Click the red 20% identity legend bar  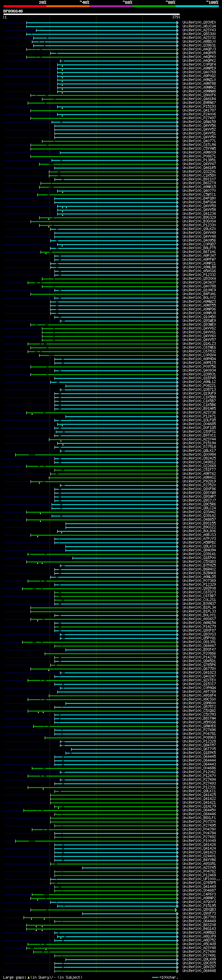click(25, 6)
